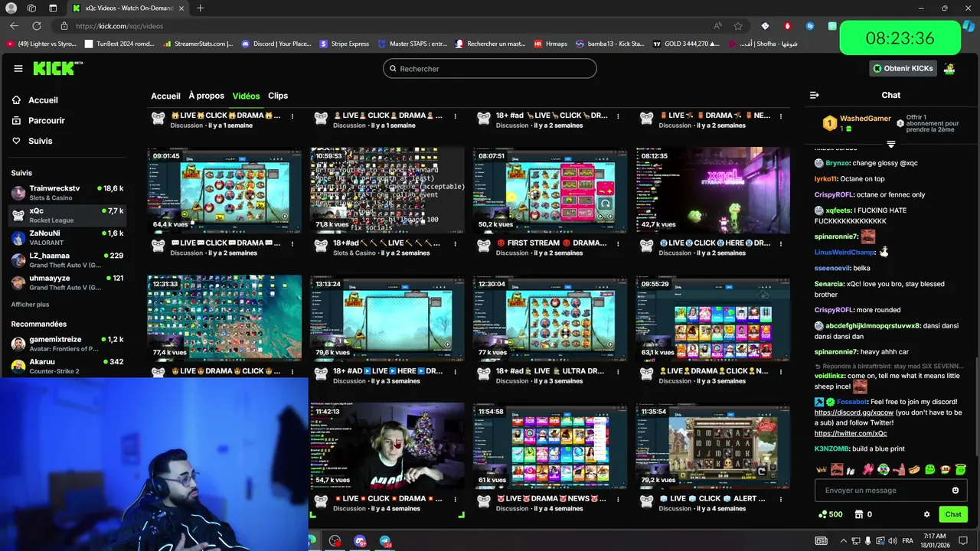The image size is (980, 551).
Task: Open a new browser tab
Action: 200,8
